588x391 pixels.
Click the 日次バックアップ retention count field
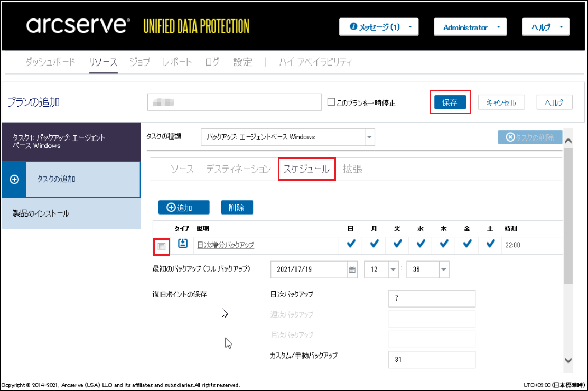[x=431, y=299]
